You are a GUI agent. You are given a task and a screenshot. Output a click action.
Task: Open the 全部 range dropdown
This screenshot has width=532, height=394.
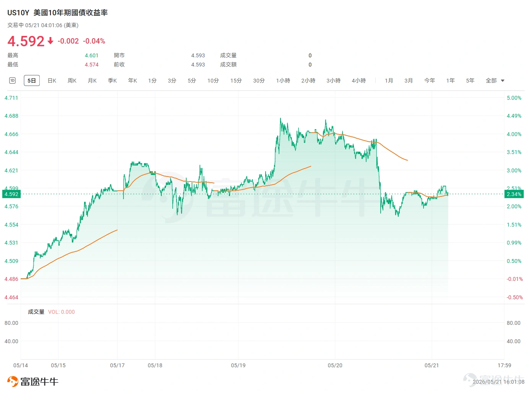click(x=495, y=81)
